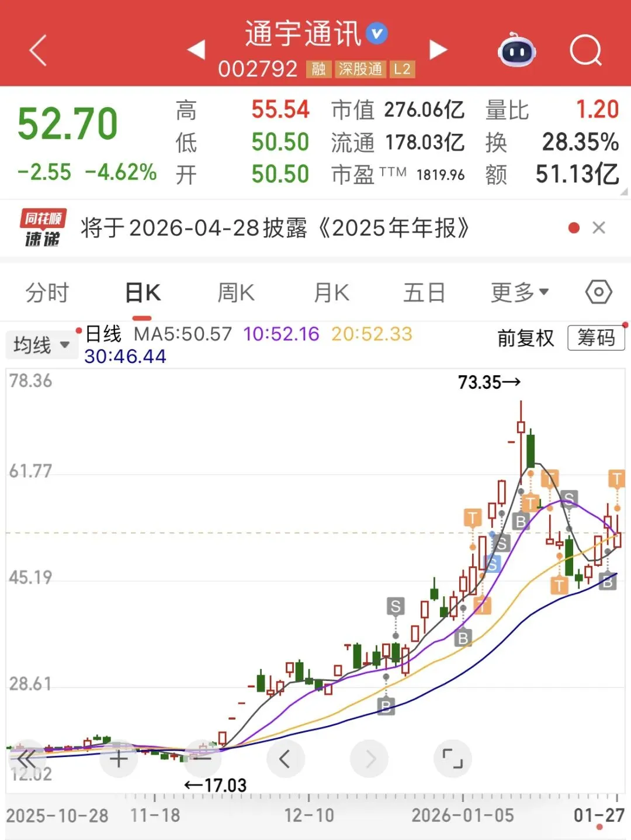Tap the 流通 178.03亿 value
Image resolution: width=631 pixels, height=840 pixels.
[x=424, y=141]
